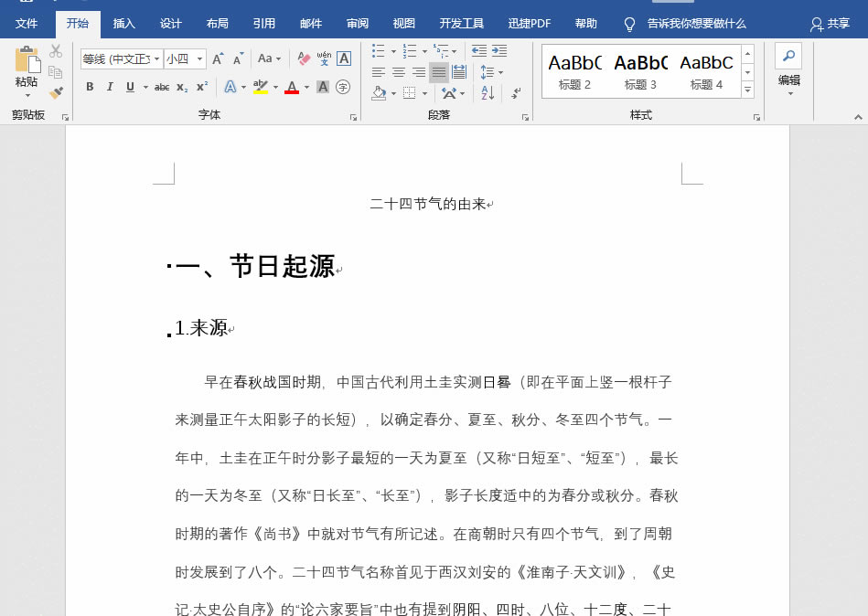Click the Grow Font icon
Image resolution: width=868 pixels, height=616 pixels.
[218, 58]
